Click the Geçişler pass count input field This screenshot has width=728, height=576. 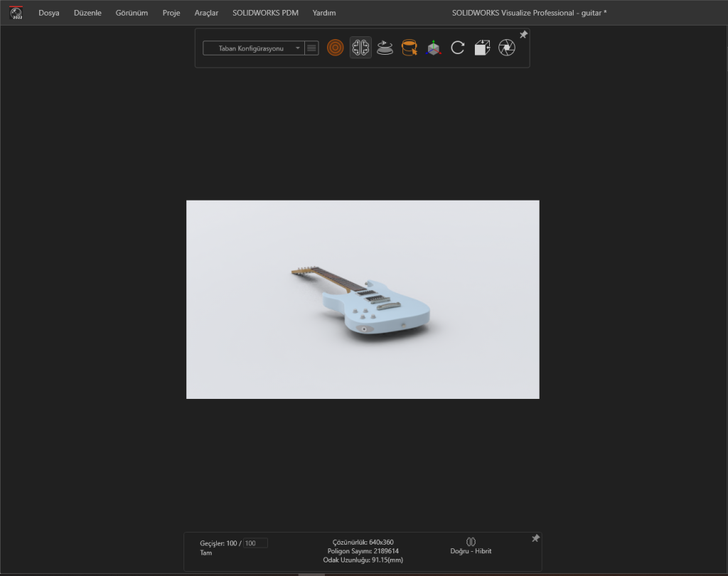(x=255, y=543)
